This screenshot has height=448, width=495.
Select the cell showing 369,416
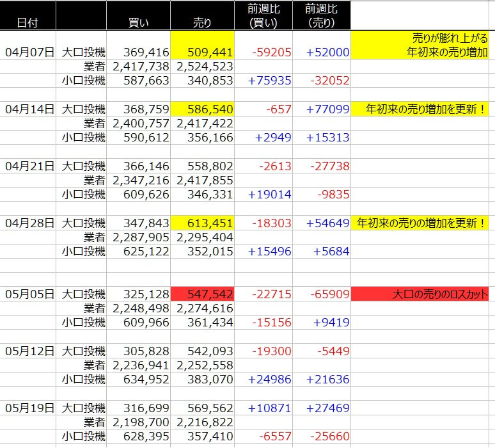(x=139, y=45)
